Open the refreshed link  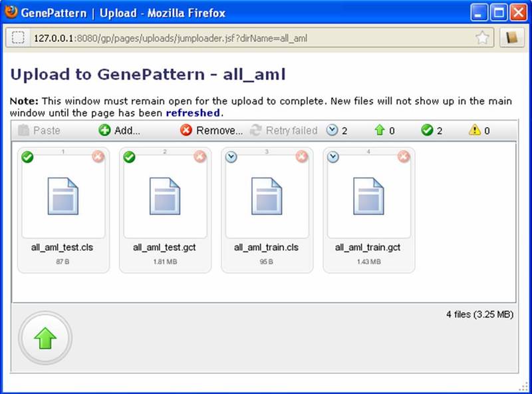click(x=193, y=112)
